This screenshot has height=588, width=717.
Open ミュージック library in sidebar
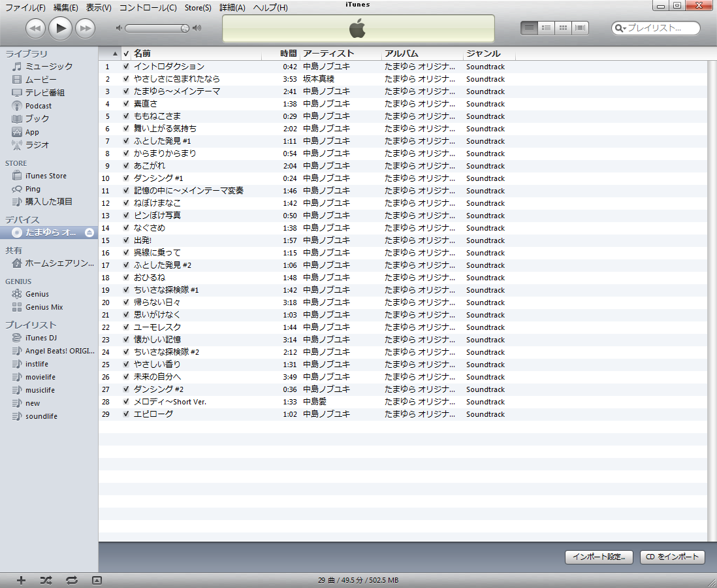coord(48,67)
